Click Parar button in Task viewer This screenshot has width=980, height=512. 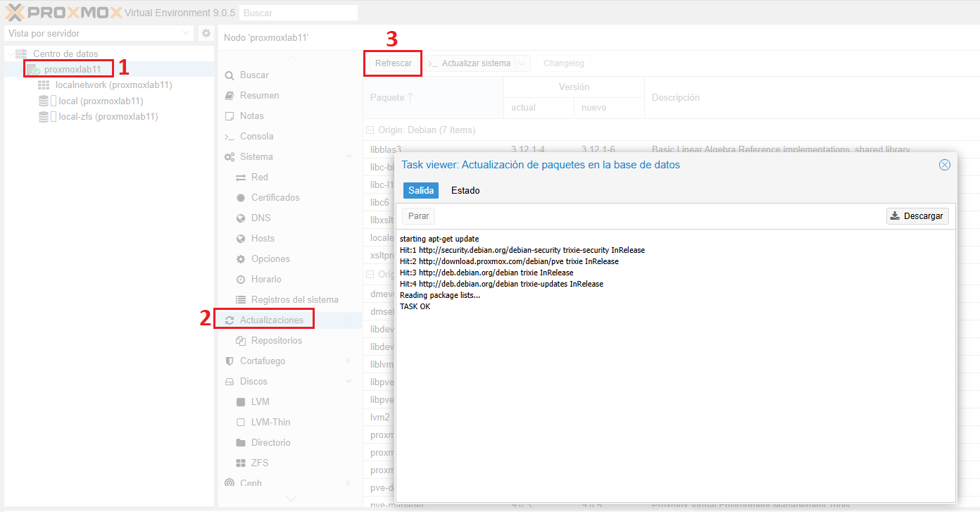pyautogui.click(x=419, y=216)
